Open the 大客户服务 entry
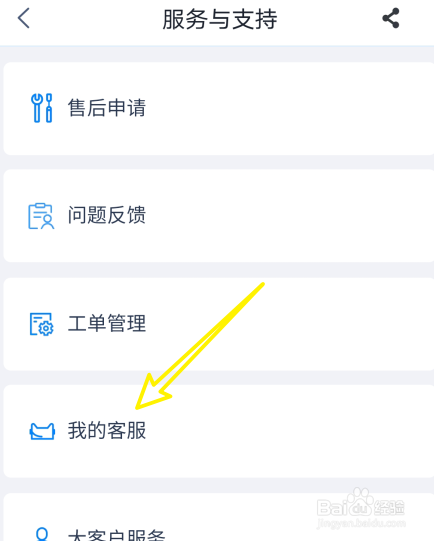The image size is (434, 541). pyautogui.click(x=219, y=517)
